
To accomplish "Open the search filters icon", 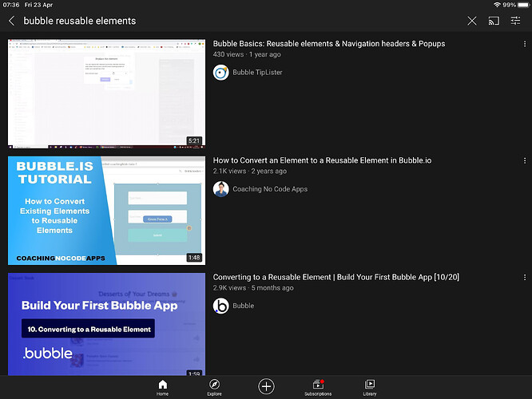I will click(515, 21).
